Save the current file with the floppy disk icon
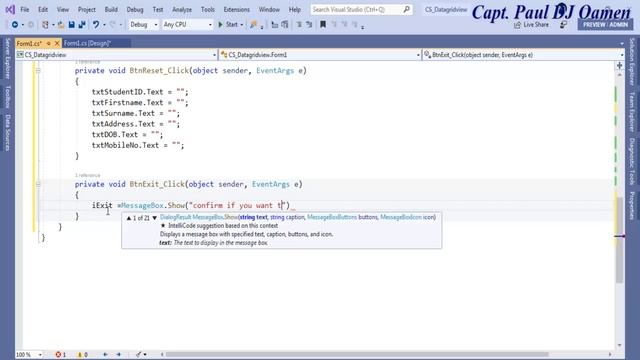This screenshot has height=360, width=640. point(71,25)
